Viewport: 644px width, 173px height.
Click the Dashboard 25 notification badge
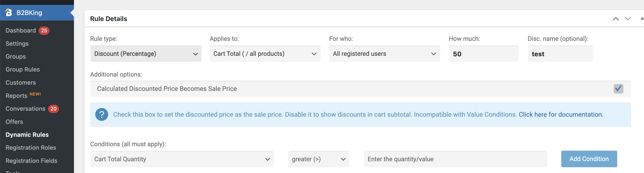click(44, 30)
